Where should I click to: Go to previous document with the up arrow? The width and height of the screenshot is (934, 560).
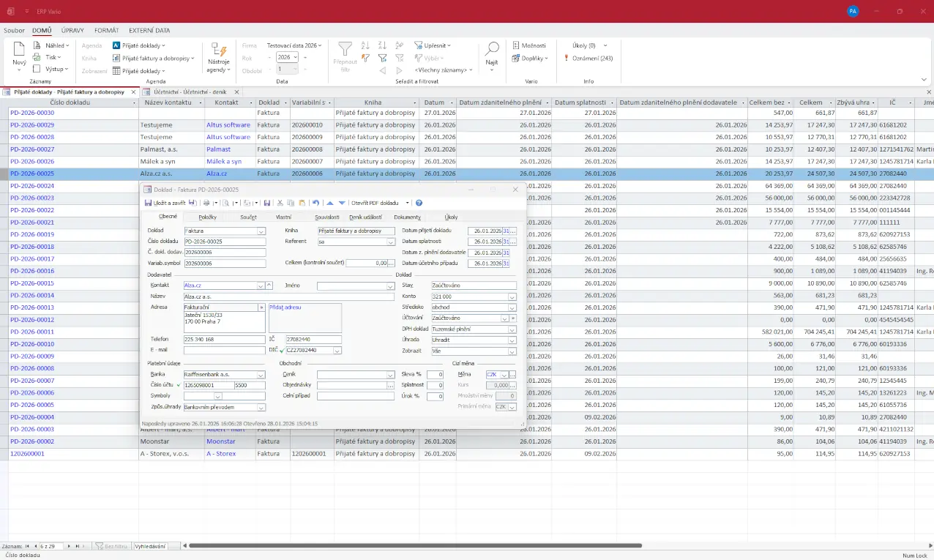coord(330,203)
